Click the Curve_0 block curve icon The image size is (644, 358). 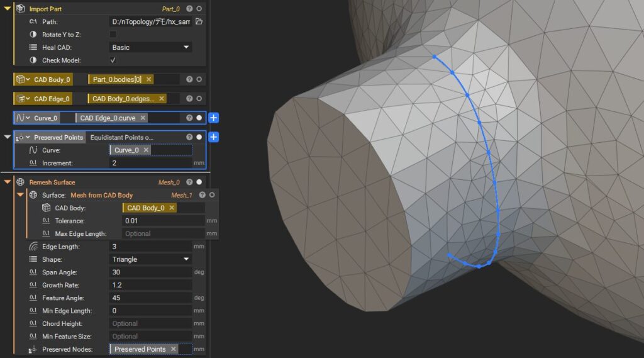(21, 118)
